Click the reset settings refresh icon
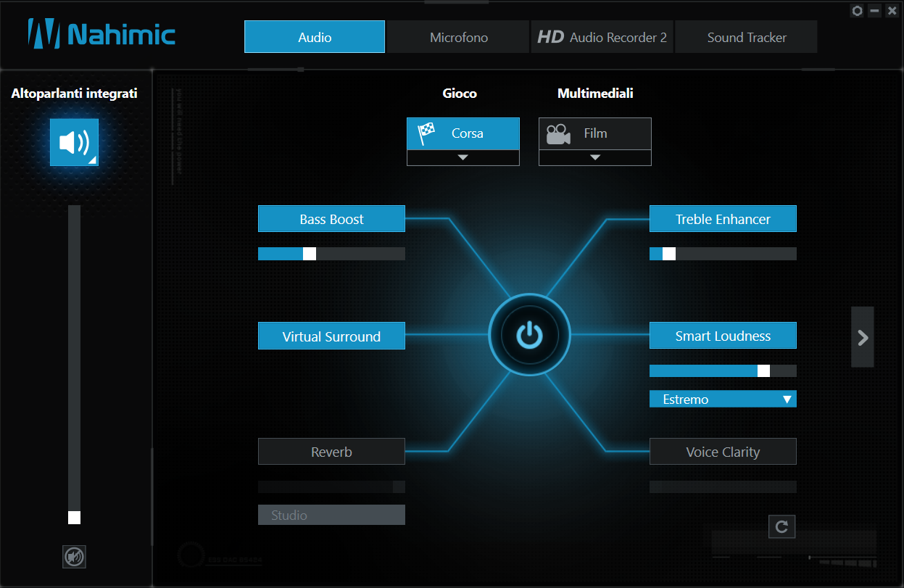This screenshot has width=904, height=588. point(781,527)
